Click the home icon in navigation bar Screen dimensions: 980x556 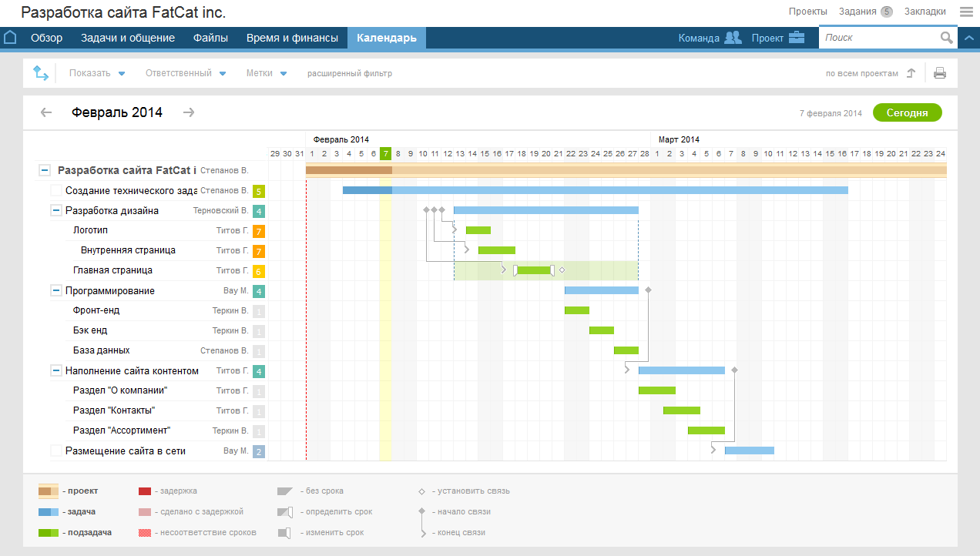pyautogui.click(x=10, y=38)
